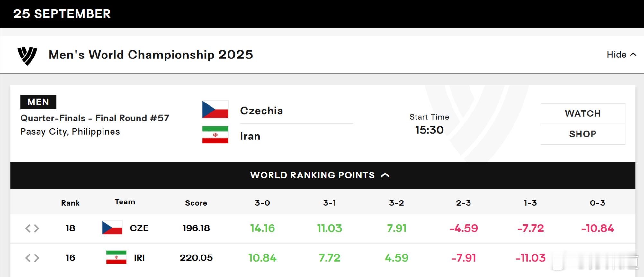Click the 25 September date header
This screenshot has width=644, height=277.
tap(62, 14)
